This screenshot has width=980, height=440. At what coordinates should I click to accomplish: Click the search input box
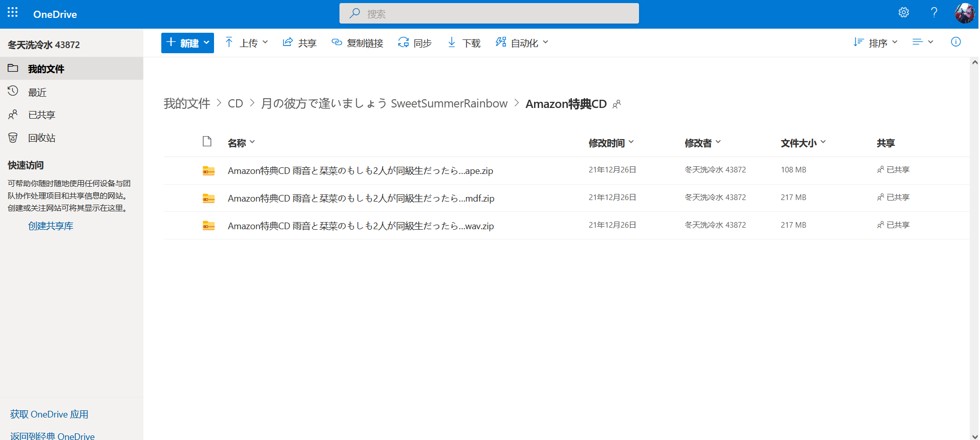click(489, 14)
